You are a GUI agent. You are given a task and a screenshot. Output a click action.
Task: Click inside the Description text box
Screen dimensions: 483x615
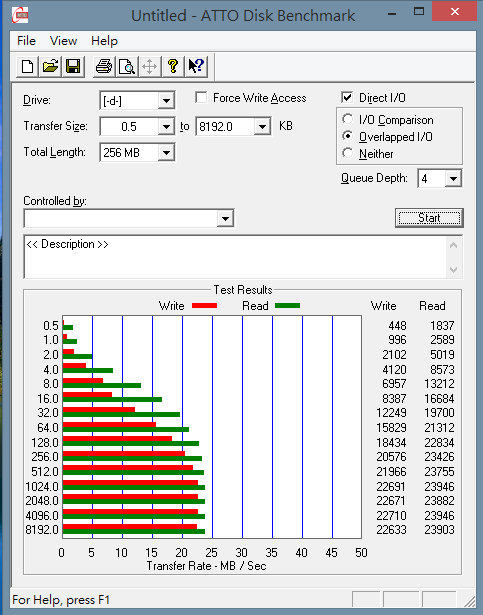[x=235, y=257]
